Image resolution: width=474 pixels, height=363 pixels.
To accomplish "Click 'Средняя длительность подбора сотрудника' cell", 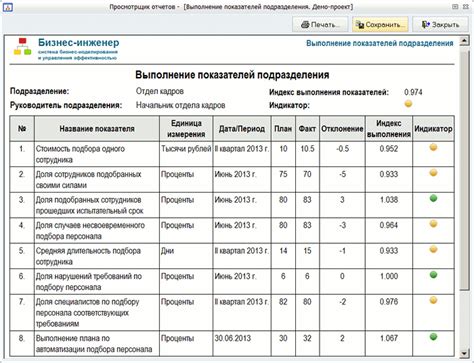I will pyautogui.click(x=97, y=256).
